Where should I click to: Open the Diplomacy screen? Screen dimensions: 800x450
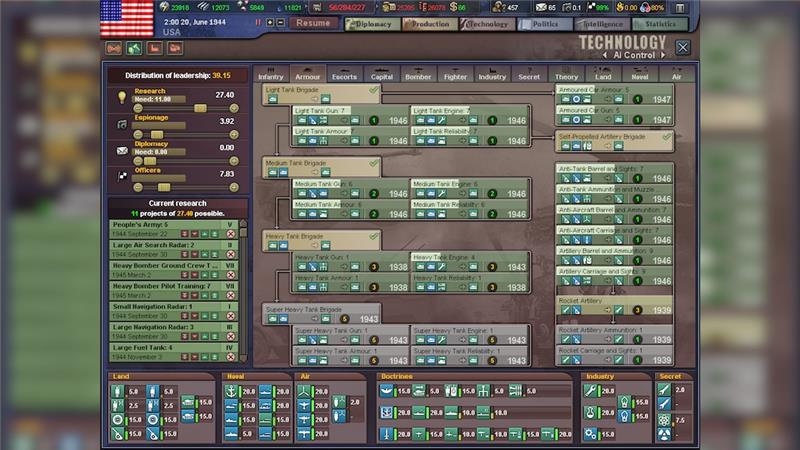(372, 24)
